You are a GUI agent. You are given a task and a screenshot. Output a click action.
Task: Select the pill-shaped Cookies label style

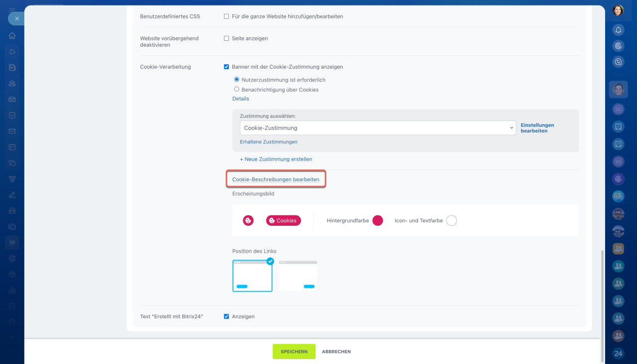283,220
